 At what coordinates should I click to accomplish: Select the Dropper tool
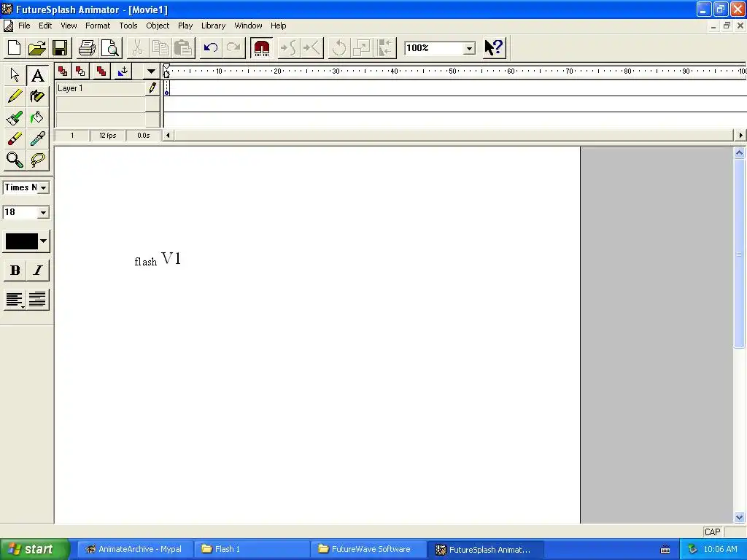point(38,139)
